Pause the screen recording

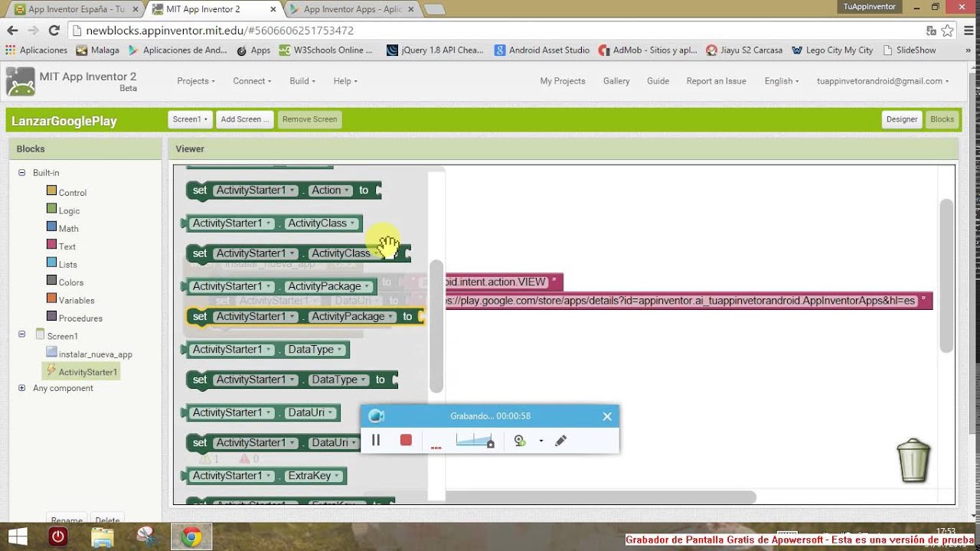[376, 440]
